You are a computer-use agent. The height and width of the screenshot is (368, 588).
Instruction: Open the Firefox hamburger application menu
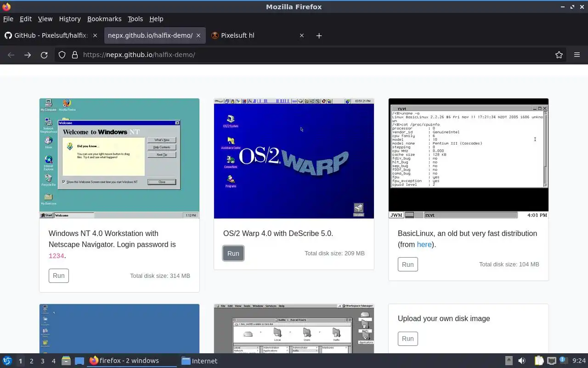[x=577, y=55]
